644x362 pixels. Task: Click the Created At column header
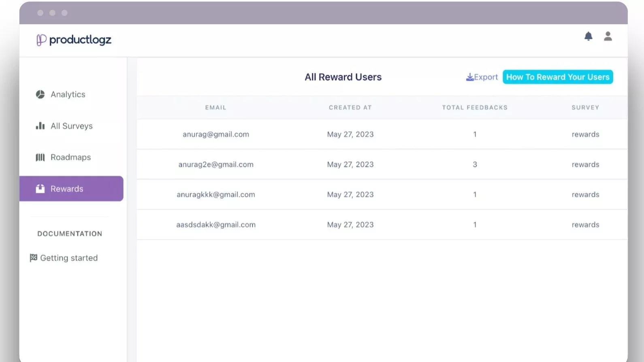click(x=350, y=107)
